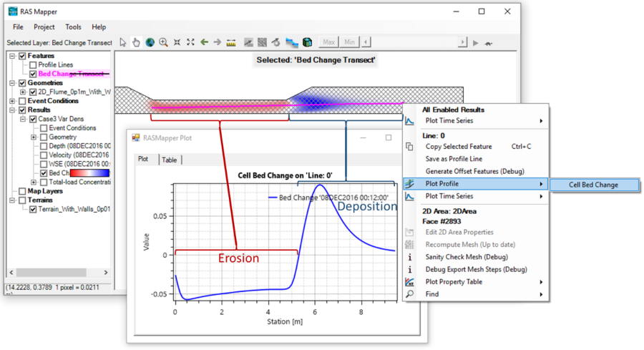This screenshot has width=644, height=350.
Task: Enable the Event Conditions top-level checkbox
Action: (x=23, y=101)
